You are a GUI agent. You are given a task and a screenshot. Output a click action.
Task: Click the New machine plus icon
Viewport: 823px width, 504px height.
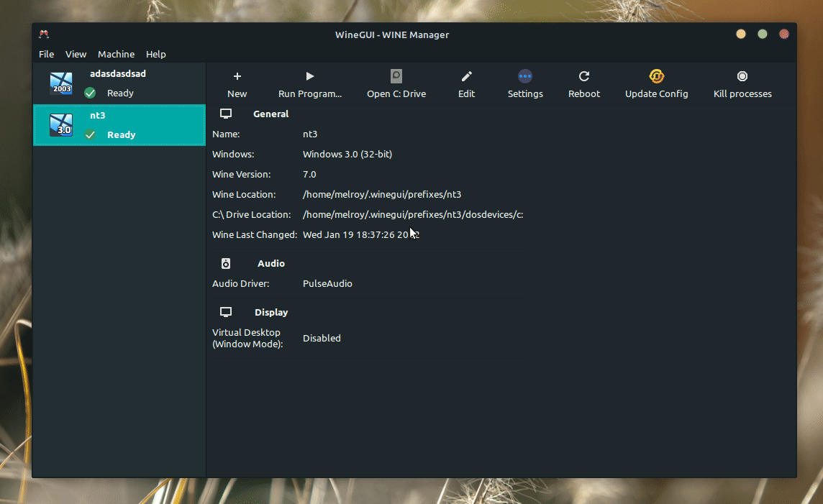[237, 76]
